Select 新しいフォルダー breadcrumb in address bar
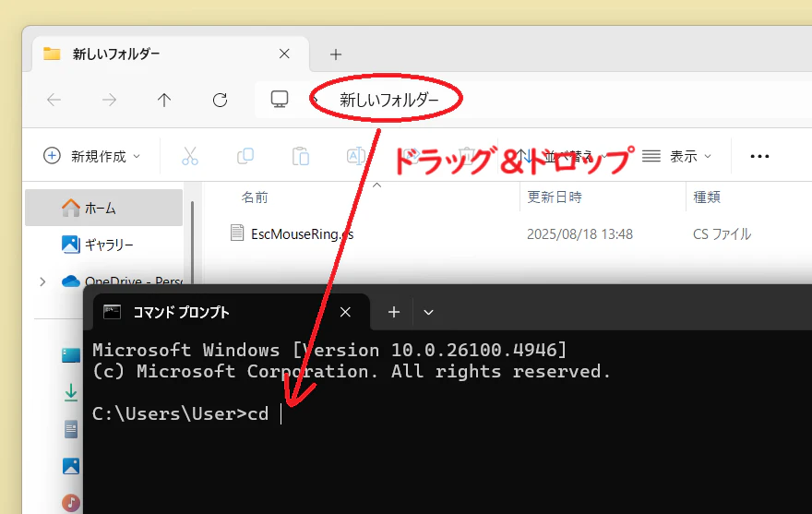Image resolution: width=812 pixels, height=514 pixels. (x=388, y=100)
